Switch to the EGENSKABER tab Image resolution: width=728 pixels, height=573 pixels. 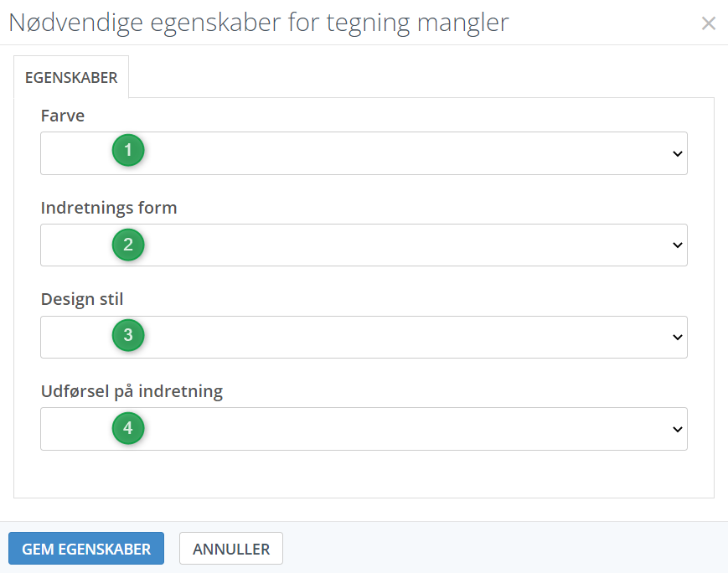pos(71,78)
